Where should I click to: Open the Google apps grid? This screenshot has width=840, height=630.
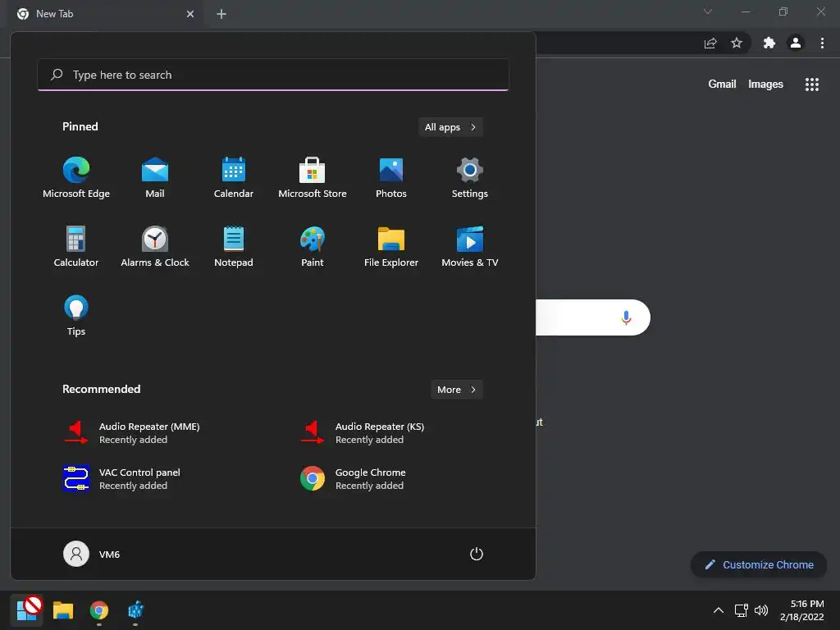[811, 84]
